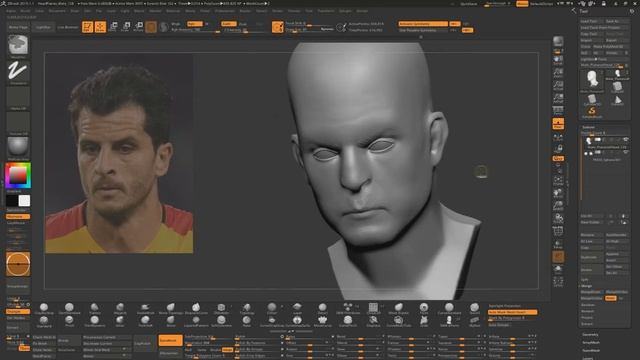Click the DynaMesh button
The width and height of the screenshot is (640, 360).
[170, 340]
